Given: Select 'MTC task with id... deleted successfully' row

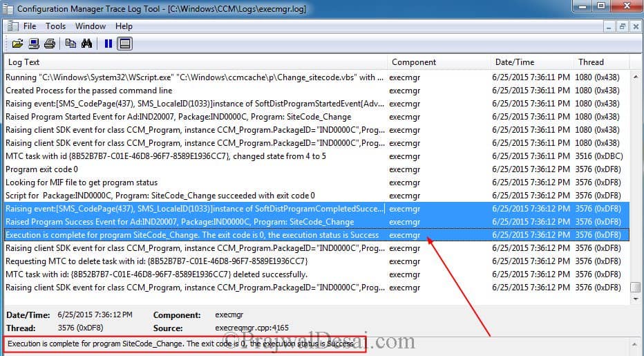Looking at the screenshot, I should click(x=316, y=274).
